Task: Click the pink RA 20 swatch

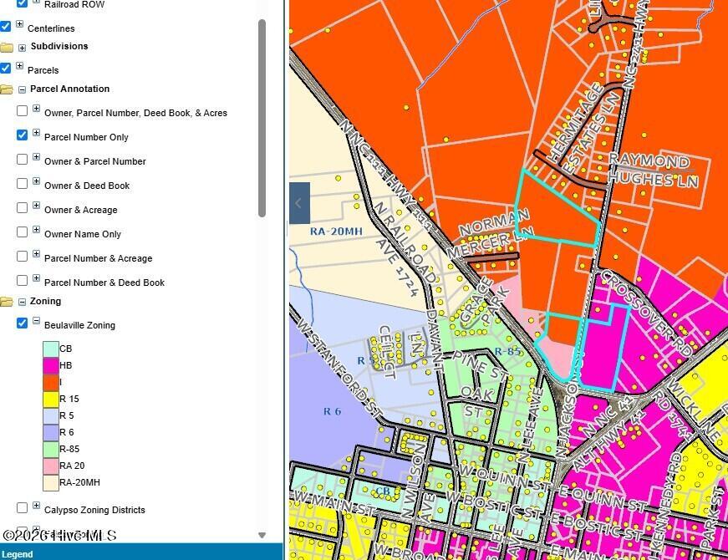Action: click(51, 466)
